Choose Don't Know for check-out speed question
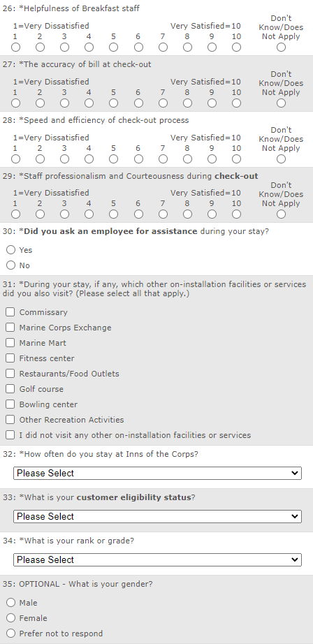 tap(281, 159)
